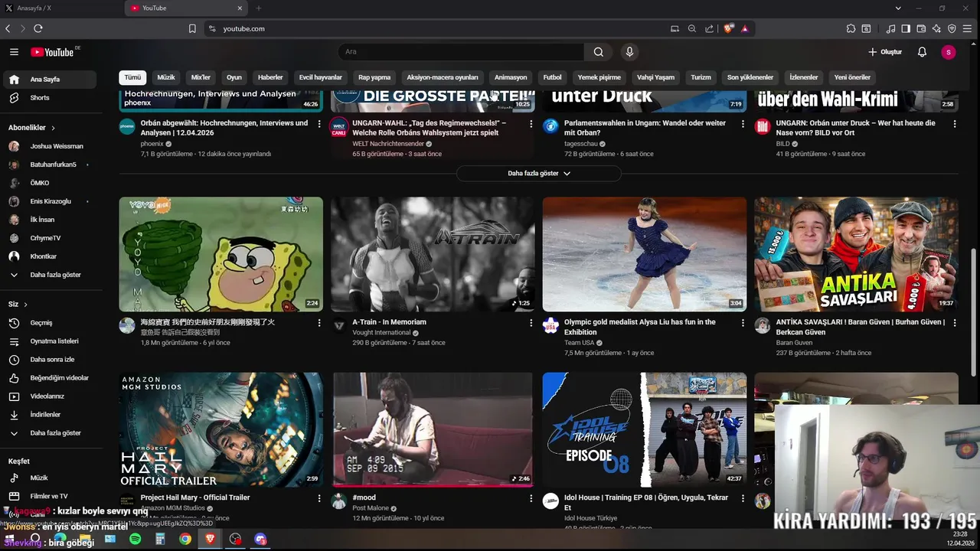Image resolution: width=980 pixels, height=551 pixels.
Task: Open Leo AI sparkle icon
Action: (x=936, y=28)
